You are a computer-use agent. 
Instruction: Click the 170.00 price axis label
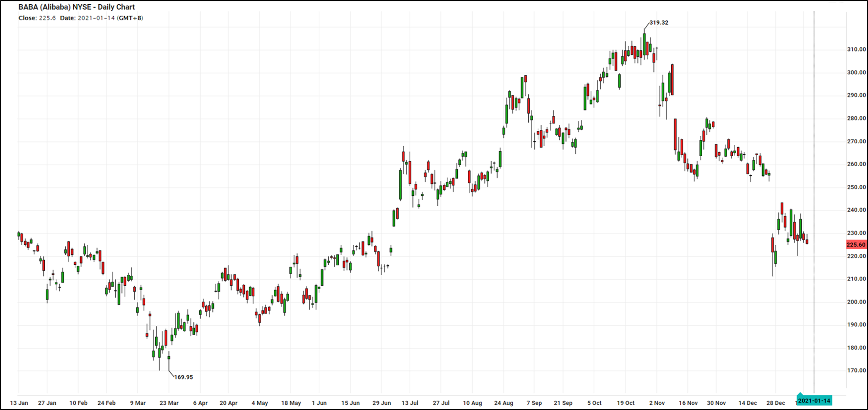tap(856, 370)
